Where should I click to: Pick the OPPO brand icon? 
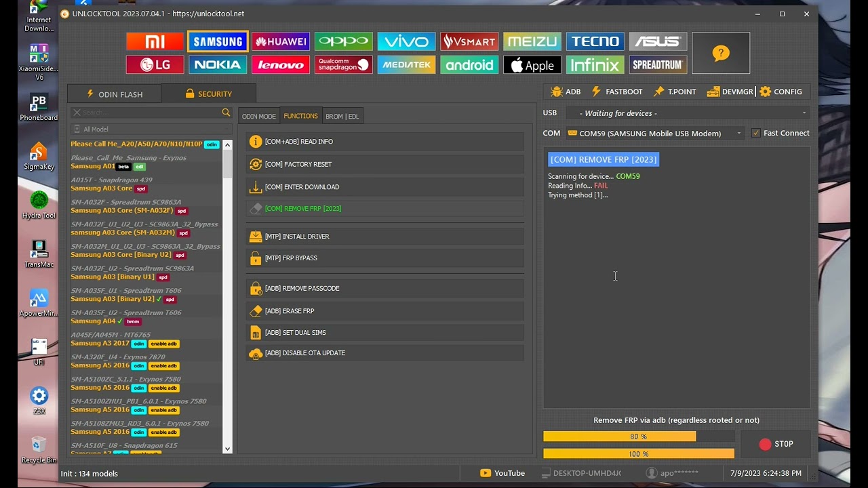click(344, 41)
